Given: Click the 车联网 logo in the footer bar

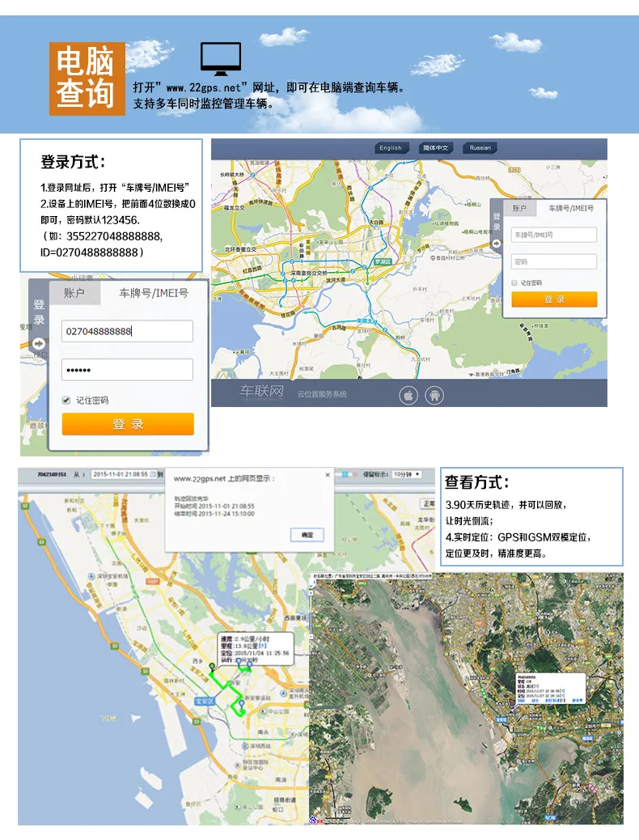Looking at the screenshot, I should (x=261, y=392).
